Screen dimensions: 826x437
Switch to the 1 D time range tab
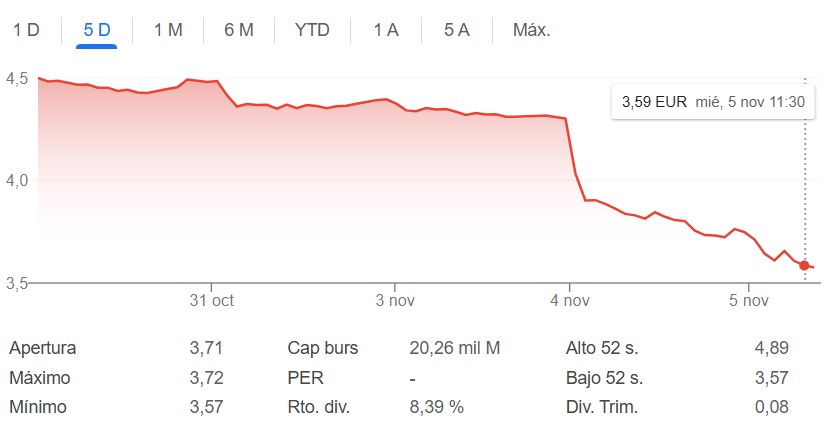click(x=26, y=30)
